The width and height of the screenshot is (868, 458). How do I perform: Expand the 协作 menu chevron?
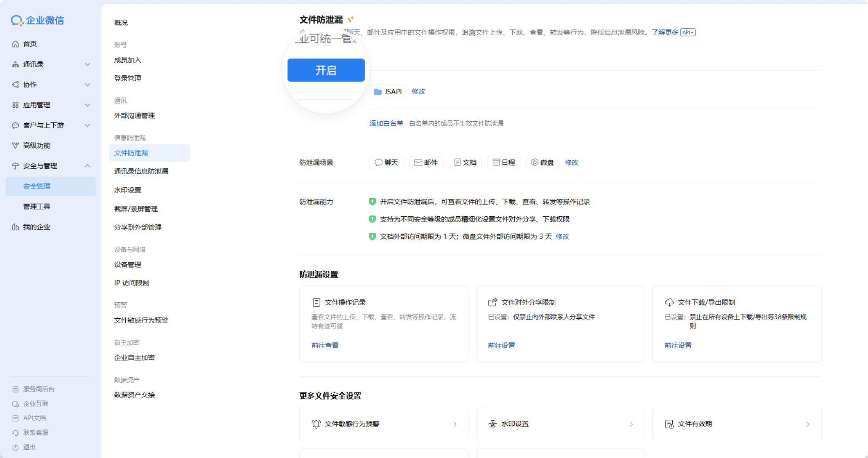click(x=87, y=85)
